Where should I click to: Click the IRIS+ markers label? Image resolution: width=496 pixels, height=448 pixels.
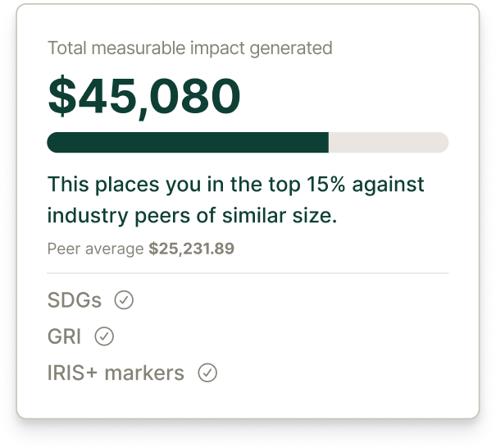[x=116, y=373]
